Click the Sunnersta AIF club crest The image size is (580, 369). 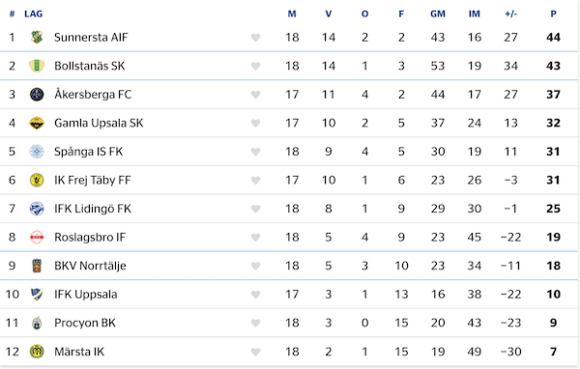tap(37, 37)
